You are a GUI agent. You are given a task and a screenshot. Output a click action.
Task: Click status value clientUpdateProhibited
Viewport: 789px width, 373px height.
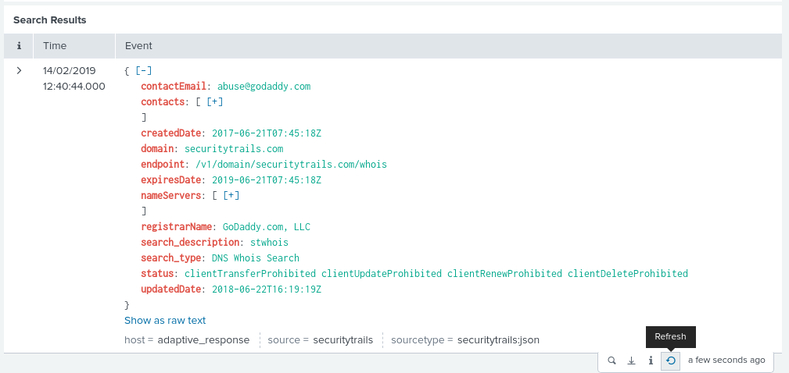click(x=382, y=273)
